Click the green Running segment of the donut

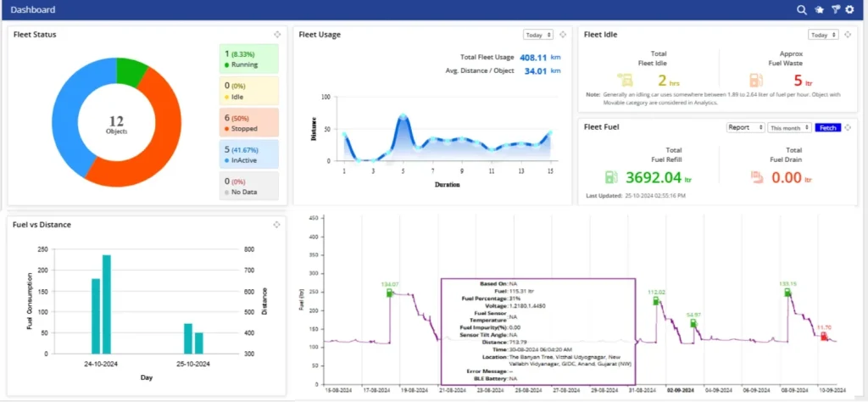(x=130, y=70)
